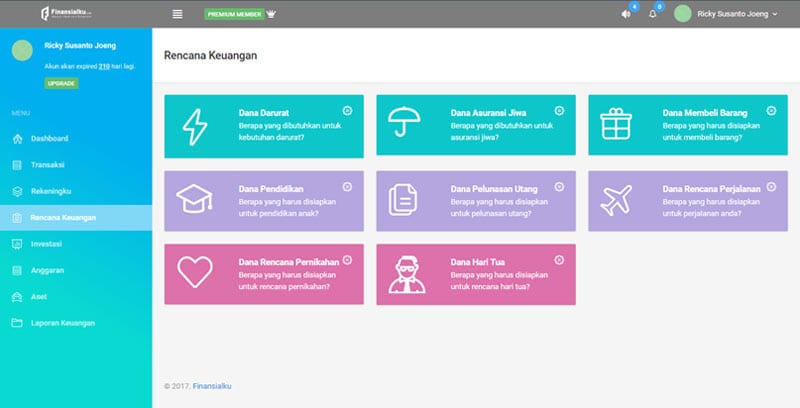Open the megaphone announcements icon
Image resolution: width=800 pixels, height=408 pixels.
tap(626, 14)
